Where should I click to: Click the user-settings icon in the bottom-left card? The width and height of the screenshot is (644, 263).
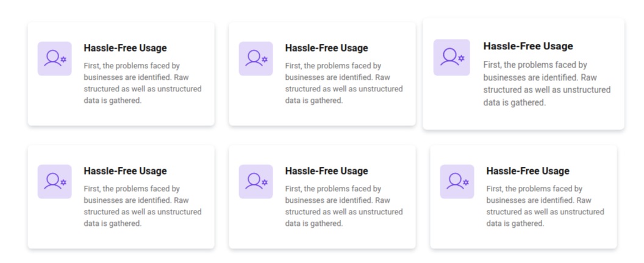(x=55, y=181)
